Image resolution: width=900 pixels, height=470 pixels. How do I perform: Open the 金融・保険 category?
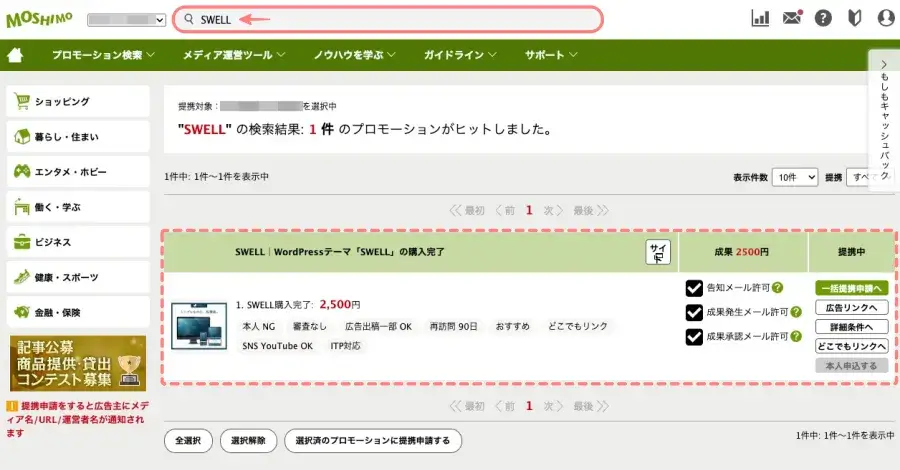[x=78, y=312]
